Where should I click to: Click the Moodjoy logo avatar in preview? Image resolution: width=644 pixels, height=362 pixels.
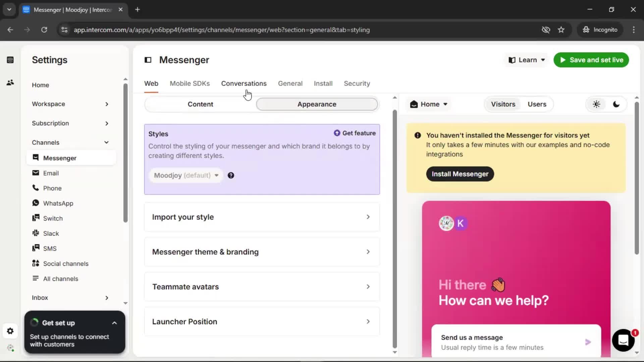coord(446,223)
